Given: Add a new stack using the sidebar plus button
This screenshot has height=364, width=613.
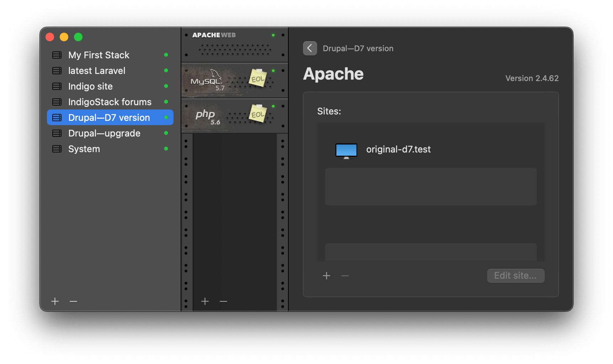Looking at the screenshot, I should click(x=55, y=301).
